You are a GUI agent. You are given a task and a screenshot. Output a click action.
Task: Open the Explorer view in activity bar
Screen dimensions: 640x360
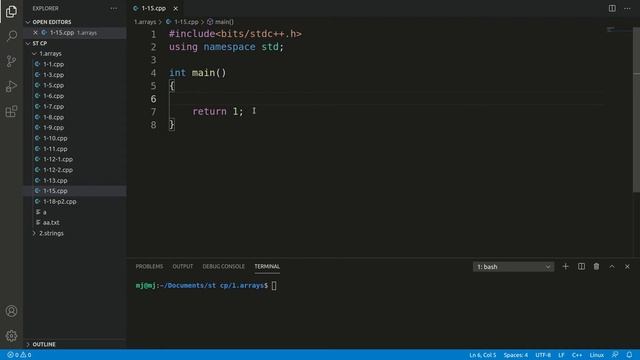[x=11, y=11]
